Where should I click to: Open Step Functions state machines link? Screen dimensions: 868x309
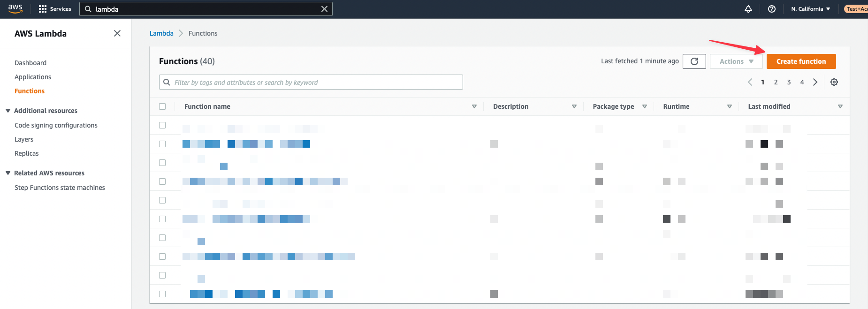point(60,188)
